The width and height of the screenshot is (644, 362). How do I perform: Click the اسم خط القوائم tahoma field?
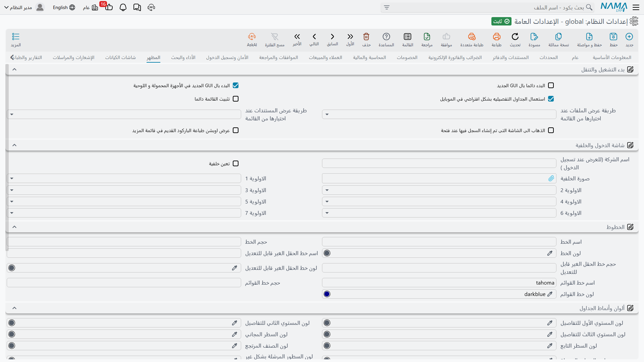tap(439, 283)
